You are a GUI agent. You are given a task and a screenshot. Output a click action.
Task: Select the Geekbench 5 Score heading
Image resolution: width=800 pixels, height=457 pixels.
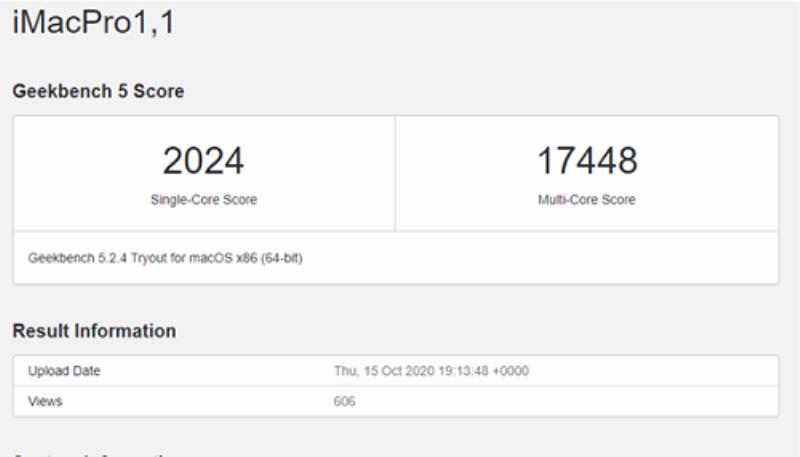pyautogui.click(x=98, y=91)
